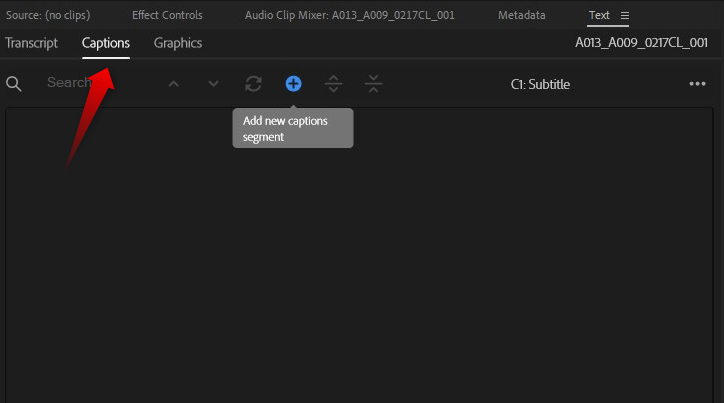
Task: Select the Text panel tab
Action: tap(599, 15)
